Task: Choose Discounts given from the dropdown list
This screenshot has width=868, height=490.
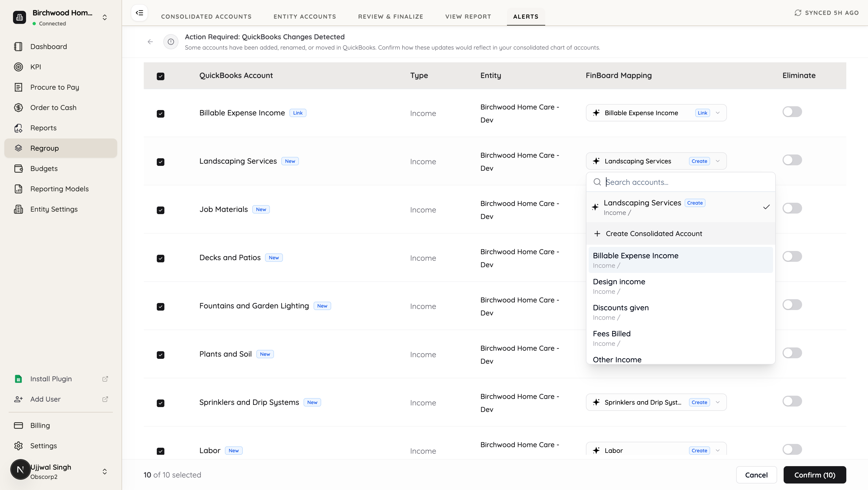Action: click(x=680, y=312)
